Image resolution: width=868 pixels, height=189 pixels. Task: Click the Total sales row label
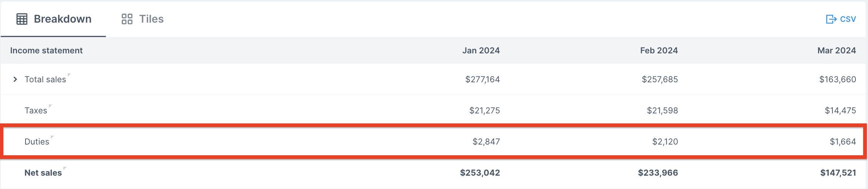coord(45,79)
